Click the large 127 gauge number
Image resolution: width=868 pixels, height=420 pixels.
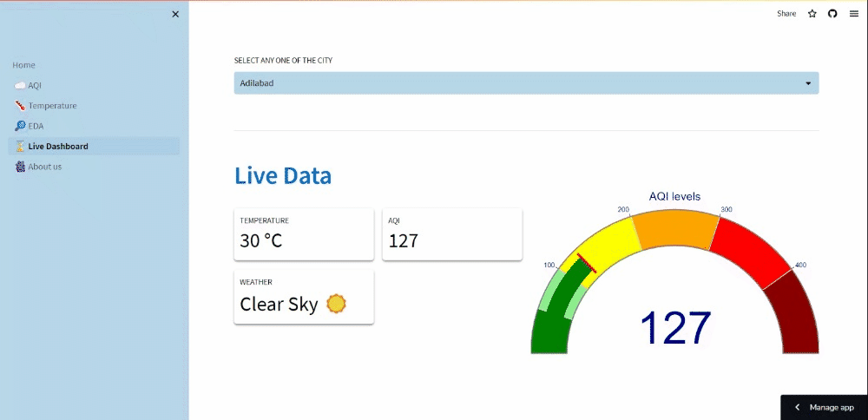coord(675,328)
